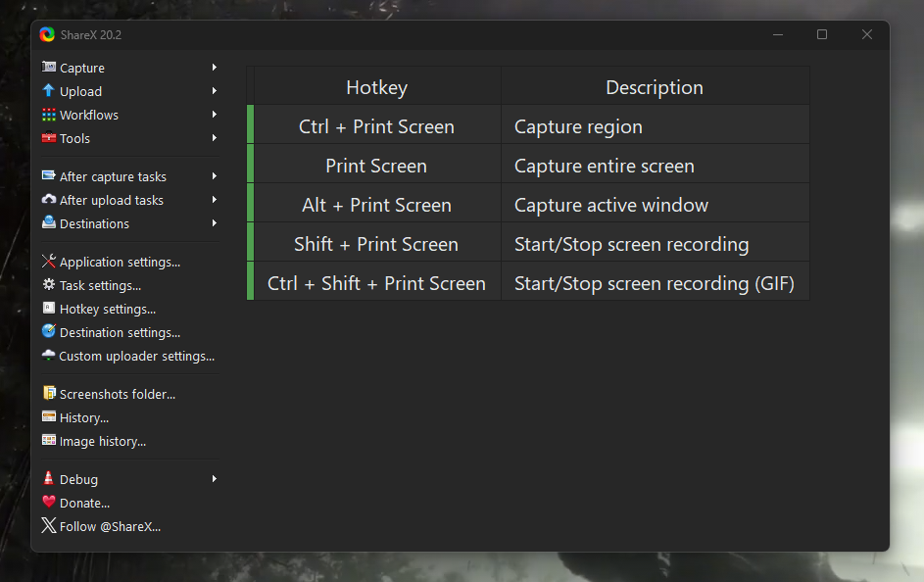Expand the Debug submenu arrow
924x582 pixels.
coord(215,479)
